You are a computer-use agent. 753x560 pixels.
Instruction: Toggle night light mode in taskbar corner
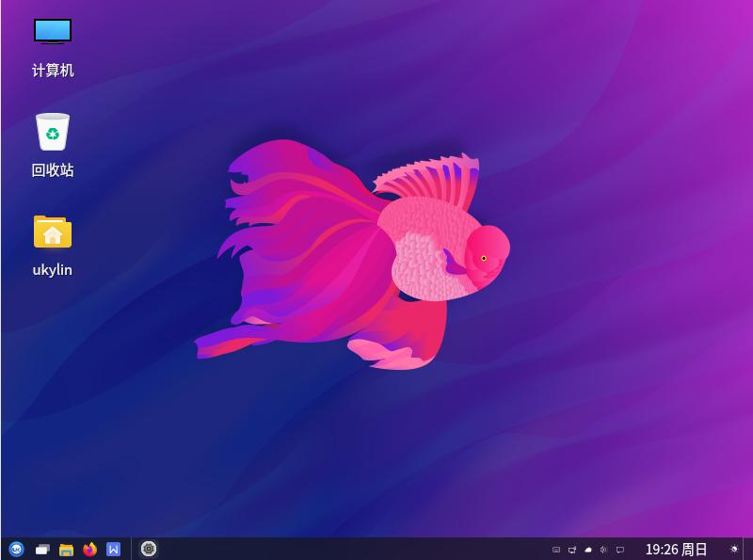[733, 549]
